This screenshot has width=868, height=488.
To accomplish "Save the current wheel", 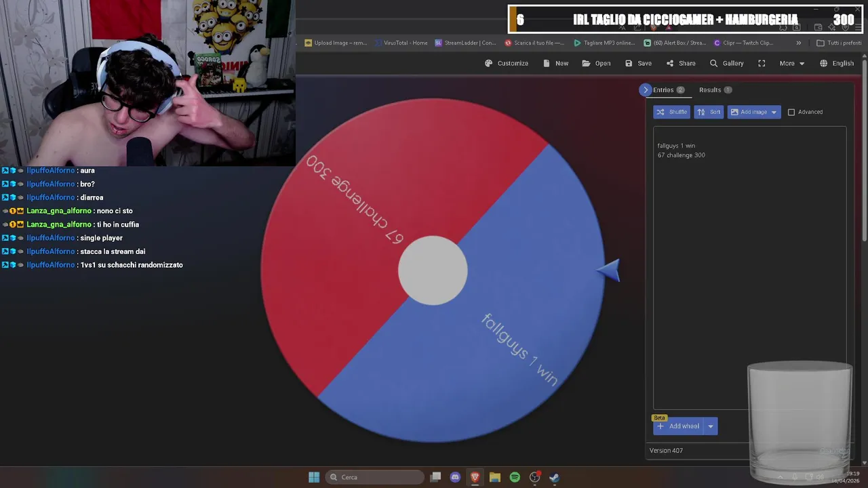I will [638, 63].
